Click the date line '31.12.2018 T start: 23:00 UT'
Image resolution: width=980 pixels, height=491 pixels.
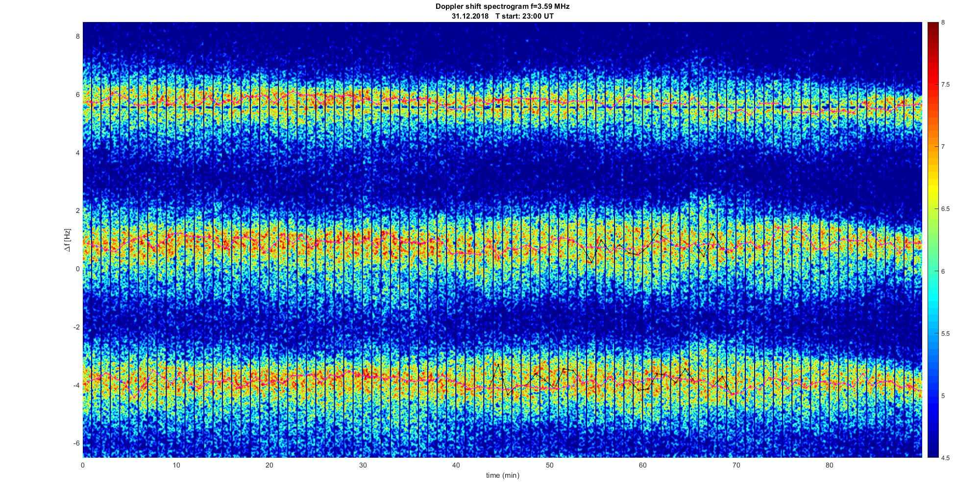502,16
